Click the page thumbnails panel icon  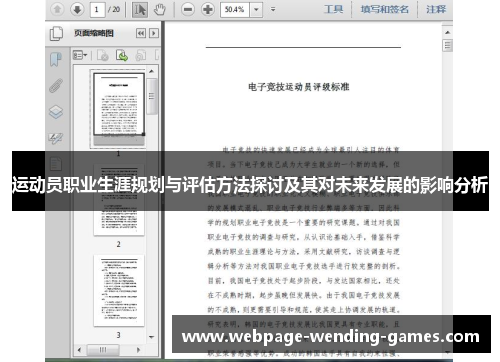56,33
